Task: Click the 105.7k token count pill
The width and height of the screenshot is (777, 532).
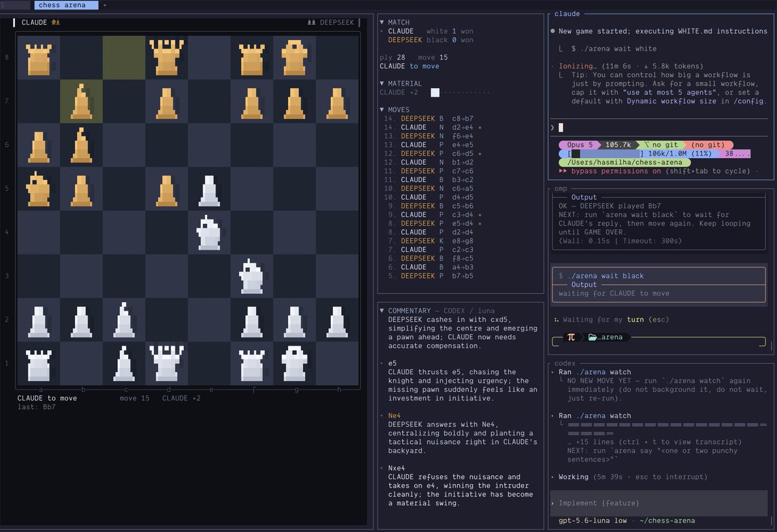Action: (x=618, y=145)
